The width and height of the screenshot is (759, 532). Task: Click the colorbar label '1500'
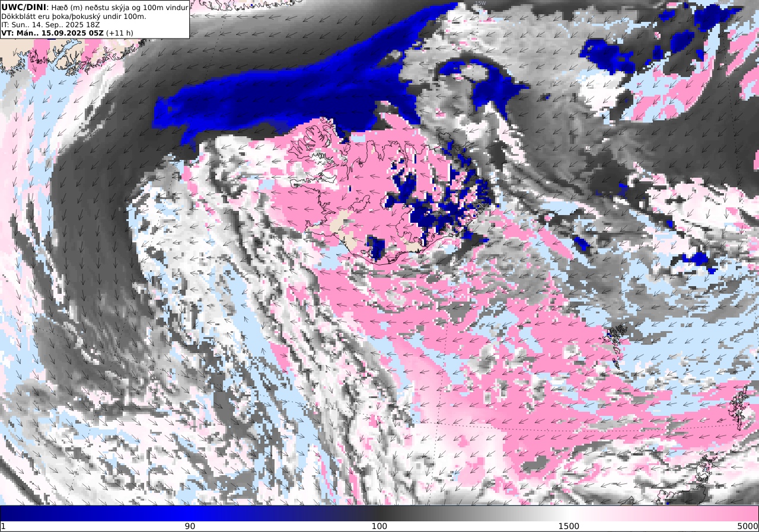click(569, 526)
